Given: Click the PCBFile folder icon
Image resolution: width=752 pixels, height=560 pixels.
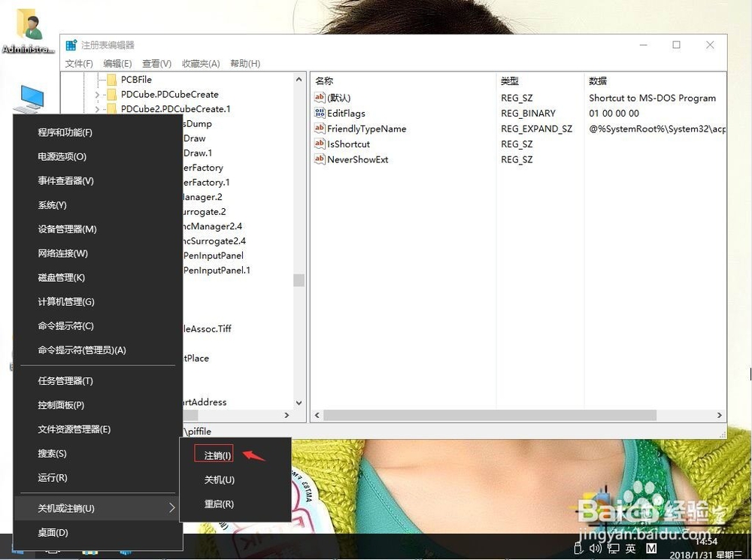Looking at the screenshot, I should tap(112, 80).
